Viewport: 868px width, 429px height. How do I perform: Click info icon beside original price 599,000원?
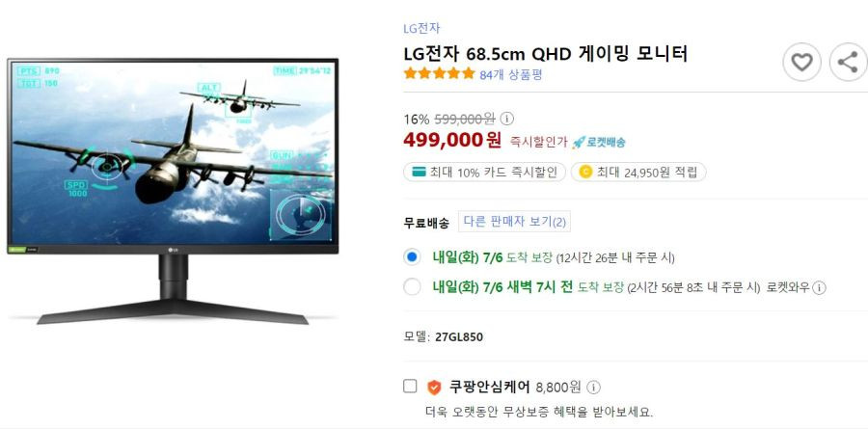pyautogui.click(x=506, y=119)
